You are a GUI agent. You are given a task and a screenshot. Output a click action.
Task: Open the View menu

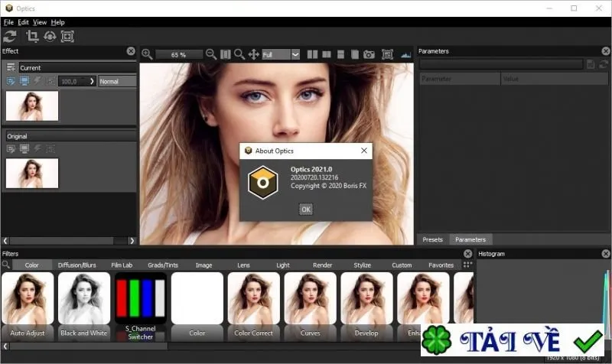click(40, 22)
